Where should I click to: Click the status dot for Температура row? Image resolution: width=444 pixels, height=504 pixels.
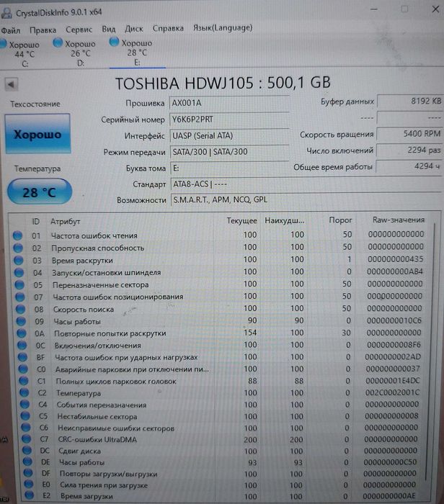click(x=24, y=393)
